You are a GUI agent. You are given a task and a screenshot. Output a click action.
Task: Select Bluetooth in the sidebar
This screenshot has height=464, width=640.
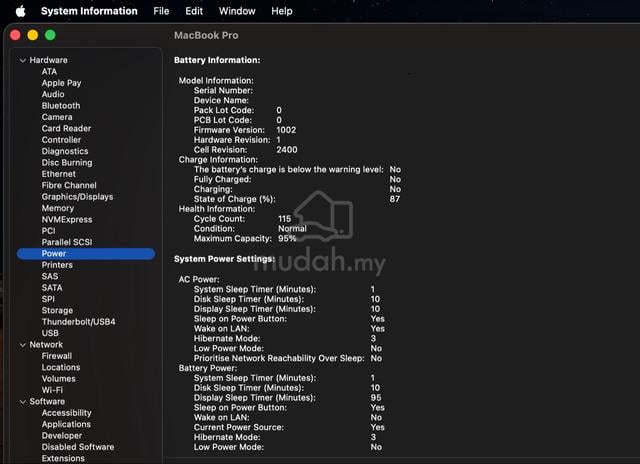pyautogui.click(x=61, y=106)
